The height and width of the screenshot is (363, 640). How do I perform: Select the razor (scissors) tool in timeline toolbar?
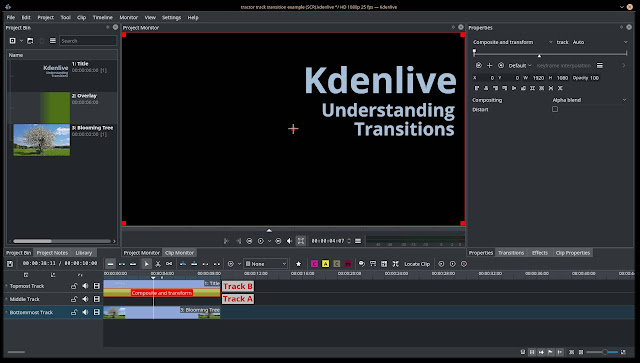tap(158, 264)
